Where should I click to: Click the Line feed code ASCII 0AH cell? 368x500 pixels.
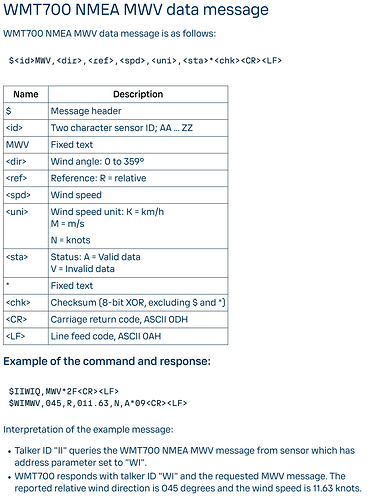click(x=138, y=336)
